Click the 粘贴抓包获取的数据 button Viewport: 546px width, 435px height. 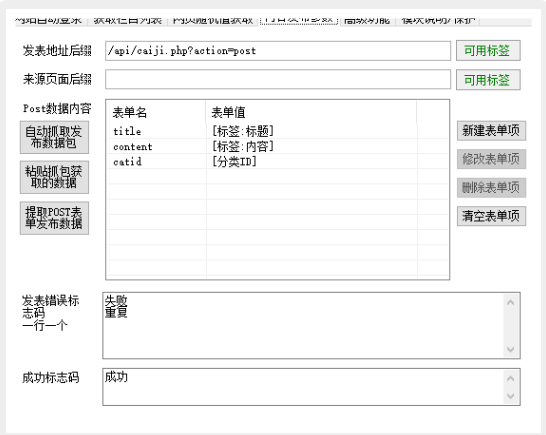pos(54,177)
